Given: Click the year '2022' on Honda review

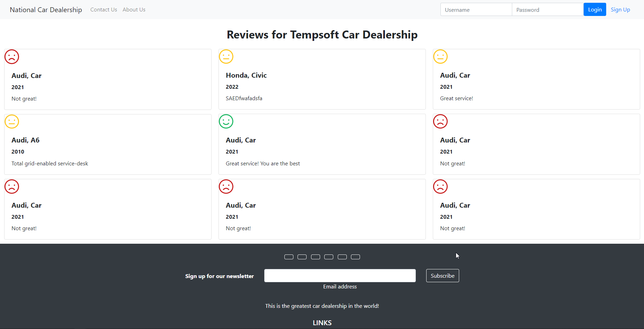Looking at the screenshot, I should pyautogui.click(x=232, y=87).
